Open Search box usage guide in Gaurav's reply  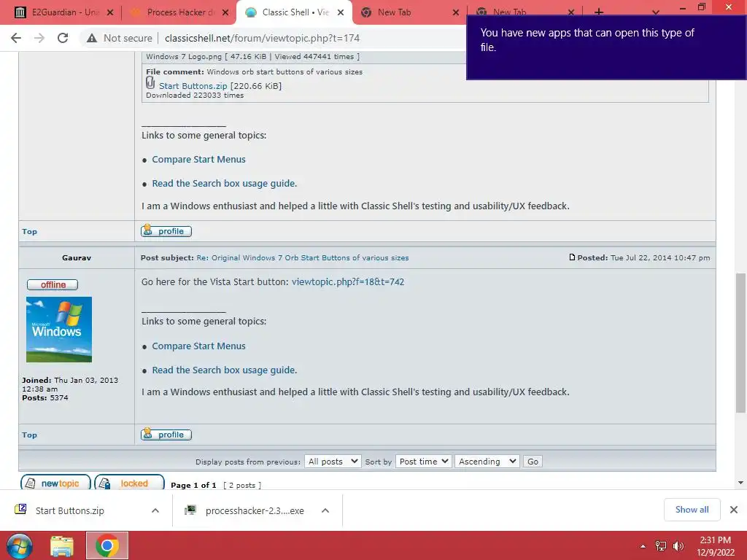[x=225, y=370]
